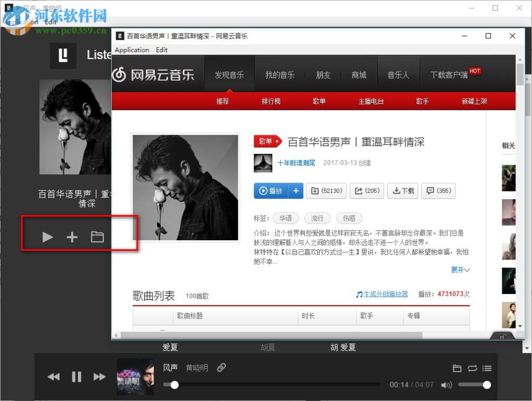The image size is (532, 401).
Task: Share the playlist using the (205) share icon
Action: [367, 191]
